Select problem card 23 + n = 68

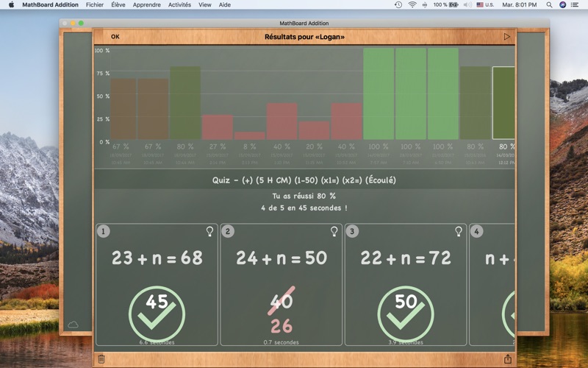pyautogui.click(x=157, y=285)
